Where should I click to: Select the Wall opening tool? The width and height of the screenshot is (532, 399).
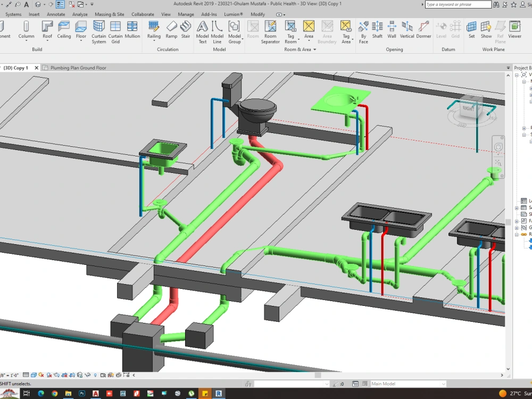click(x=392, y=30)
